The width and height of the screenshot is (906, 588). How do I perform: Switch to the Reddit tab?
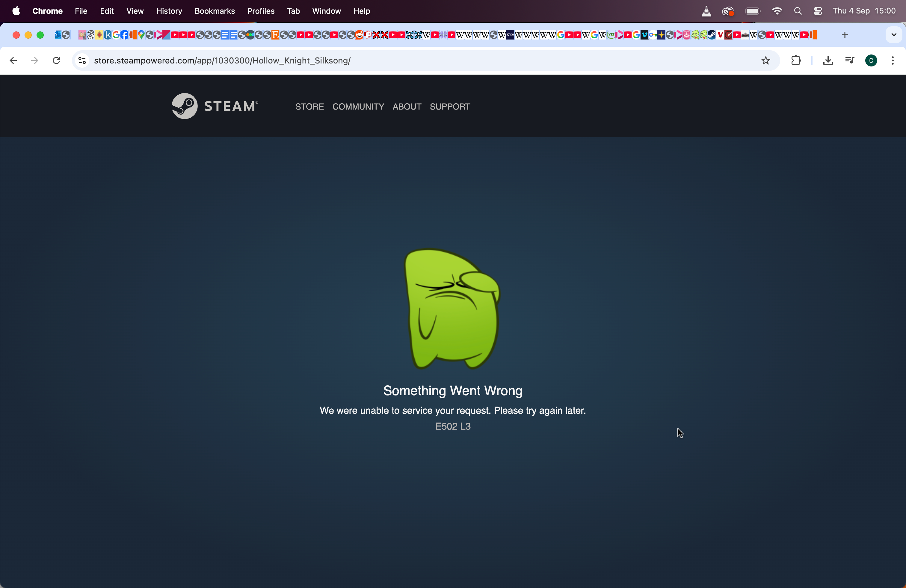pos(359,35)
